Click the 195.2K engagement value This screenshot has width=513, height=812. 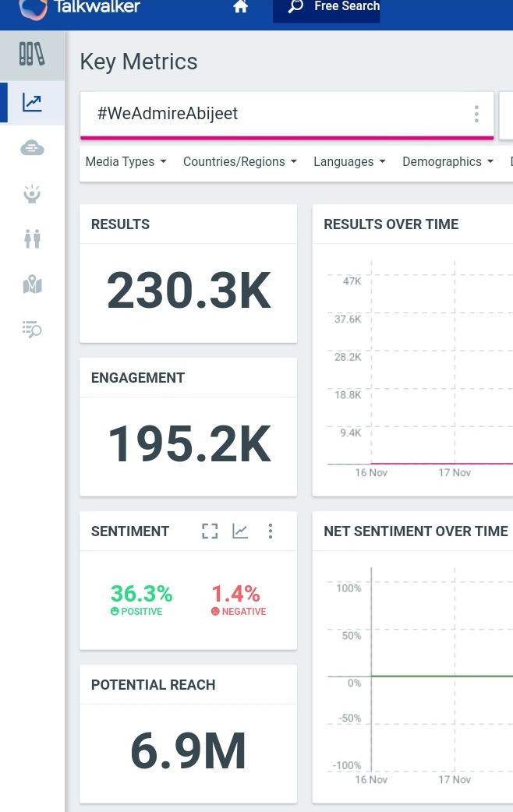point(189,444)
